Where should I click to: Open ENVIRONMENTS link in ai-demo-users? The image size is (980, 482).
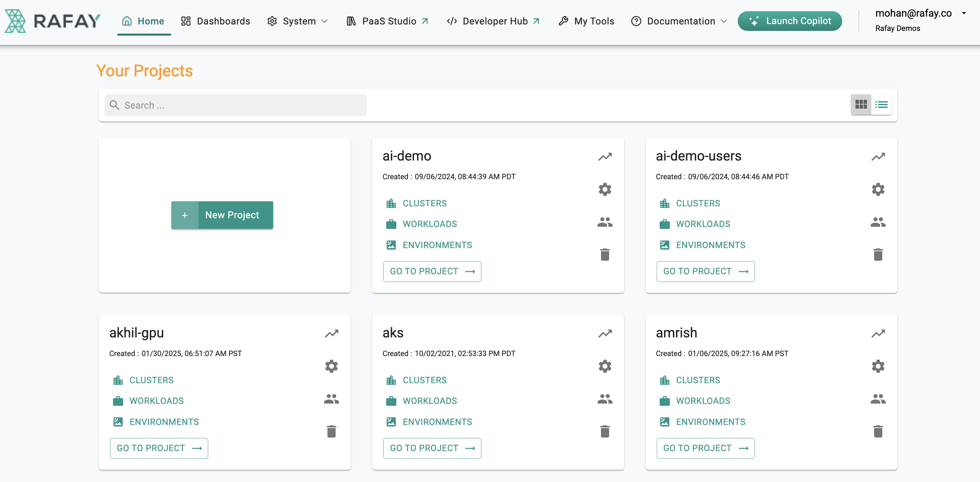click(702, 245)
